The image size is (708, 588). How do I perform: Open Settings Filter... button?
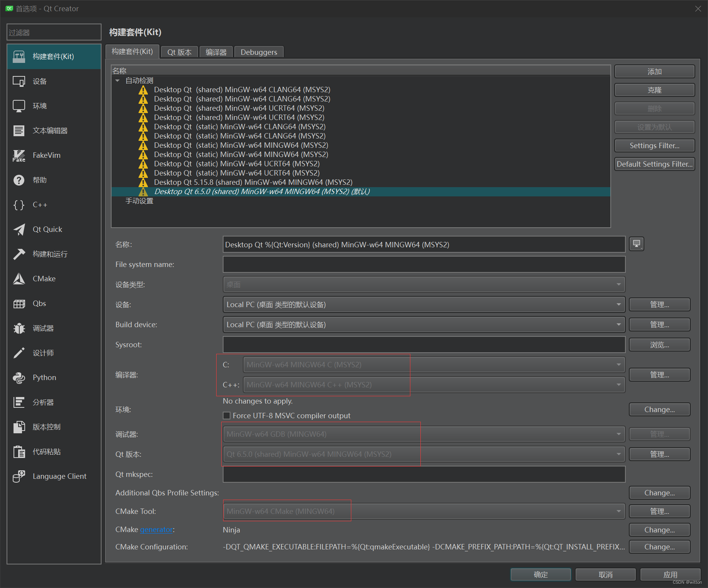tap(655, 146)
